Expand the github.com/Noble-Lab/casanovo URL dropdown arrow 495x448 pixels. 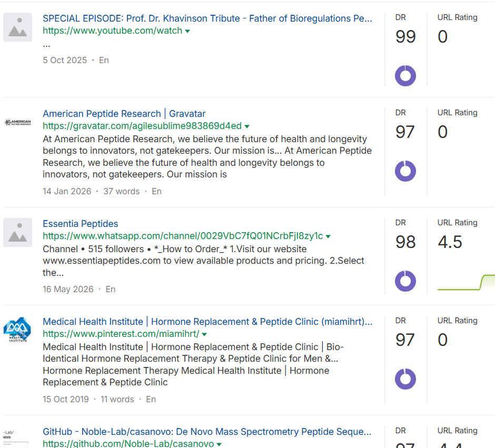click(219, 444)
